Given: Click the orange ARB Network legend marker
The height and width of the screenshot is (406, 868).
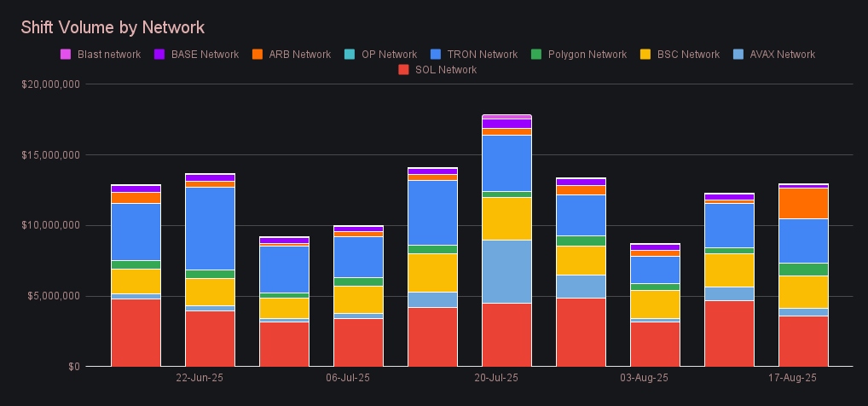Looking at the screenshot, I should click(x=257, y=55).
